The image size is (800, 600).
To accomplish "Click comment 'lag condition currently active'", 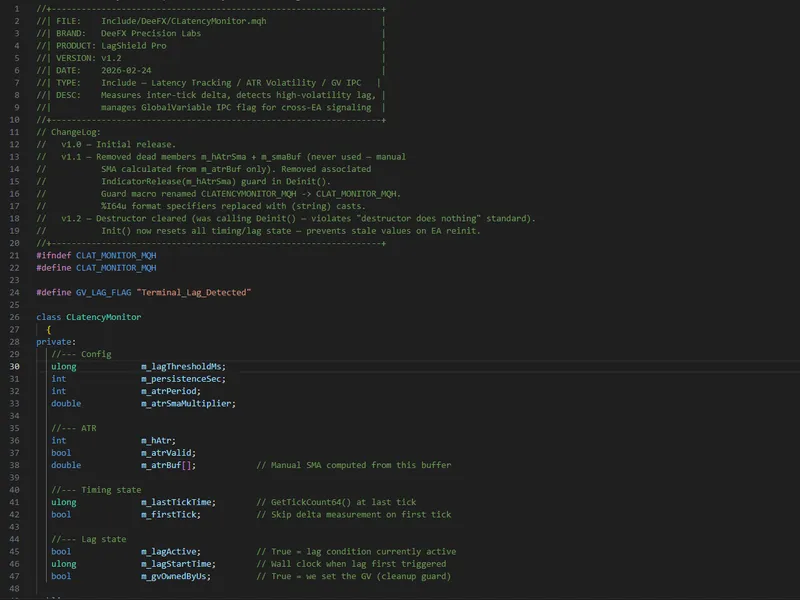I will click(x=381, y=552).
